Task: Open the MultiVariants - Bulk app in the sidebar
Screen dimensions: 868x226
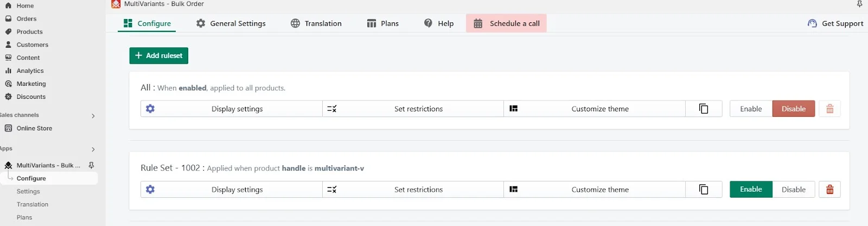Action: coord(48,165)
